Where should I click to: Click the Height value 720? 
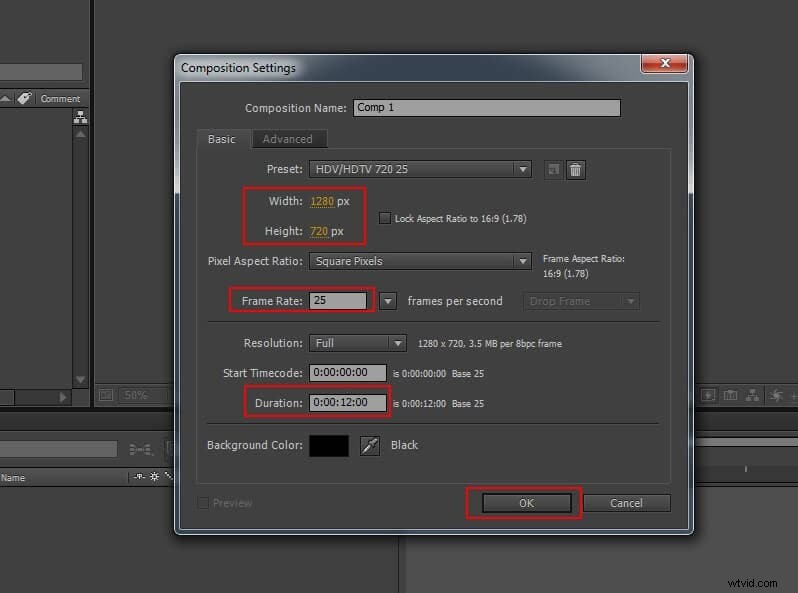pos(319,231)
